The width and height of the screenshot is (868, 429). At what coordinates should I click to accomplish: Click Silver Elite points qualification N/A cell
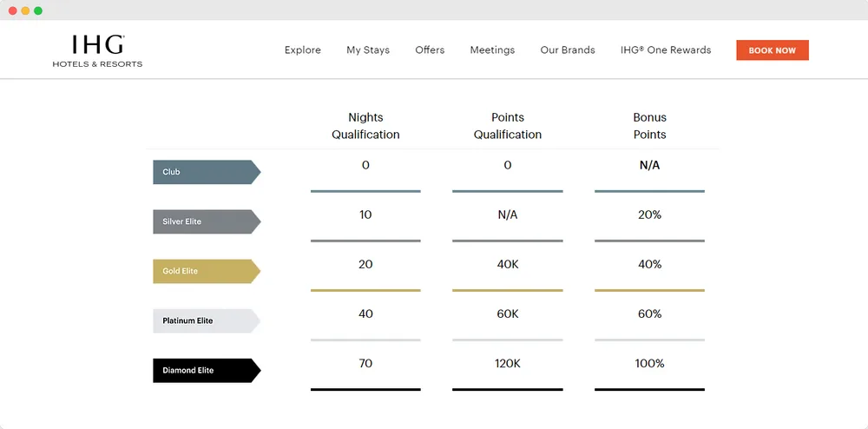tap(508, 214)
